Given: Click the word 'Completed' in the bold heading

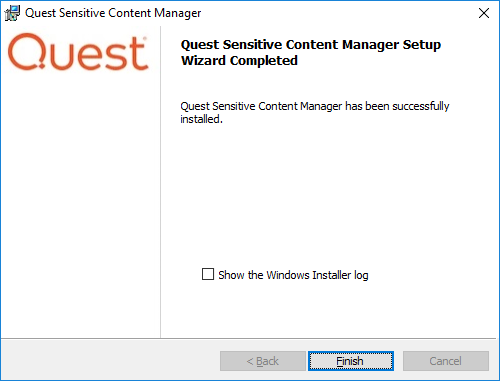Looking at the screenshot, I should tap(264, 61).
